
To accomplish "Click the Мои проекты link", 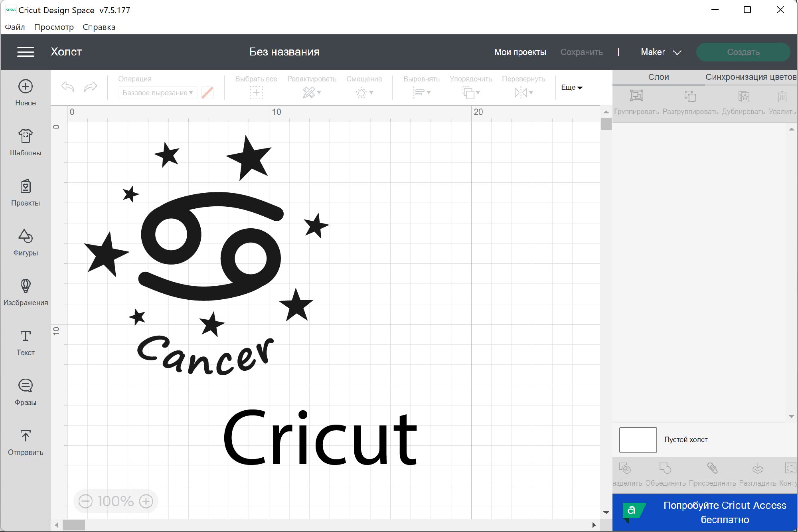I will coord(520,52).
